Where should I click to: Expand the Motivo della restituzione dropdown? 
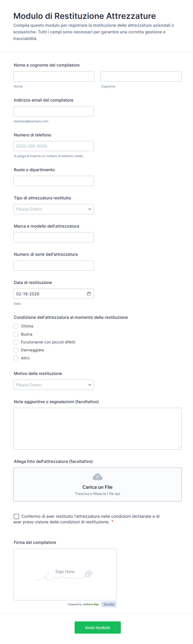(x=54, y=385)
